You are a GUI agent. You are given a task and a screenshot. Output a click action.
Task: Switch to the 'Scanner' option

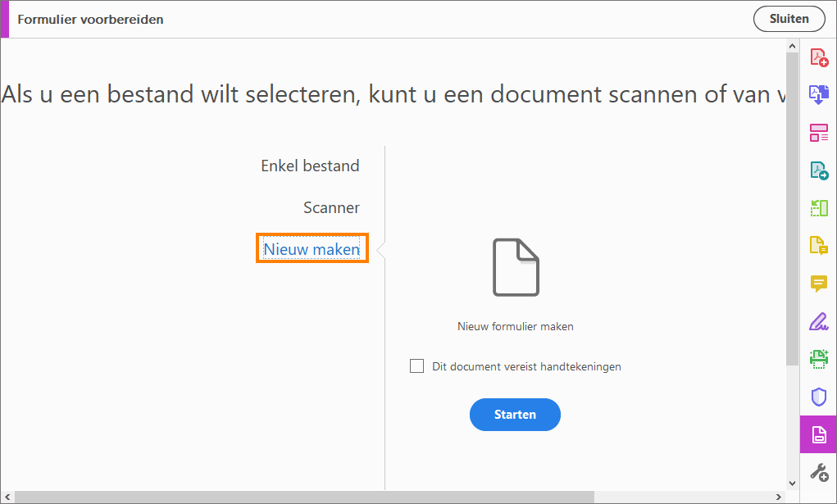tap(331, 207)
